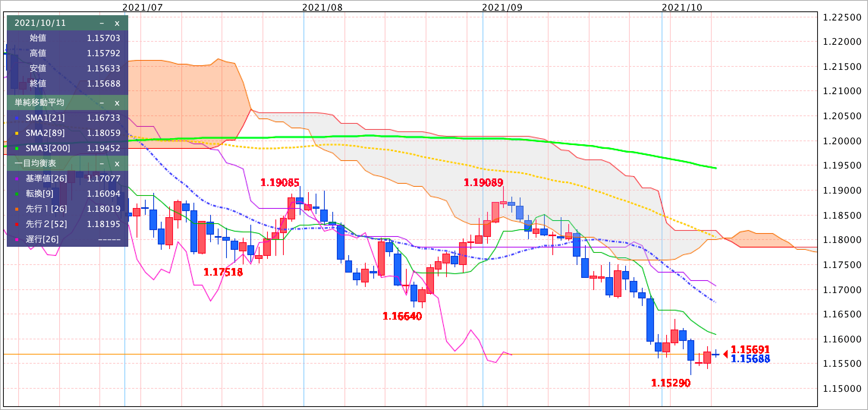The image size is (868, 410).
Task: Click the 転換[9] green color marker
Action: pos(17,194)
